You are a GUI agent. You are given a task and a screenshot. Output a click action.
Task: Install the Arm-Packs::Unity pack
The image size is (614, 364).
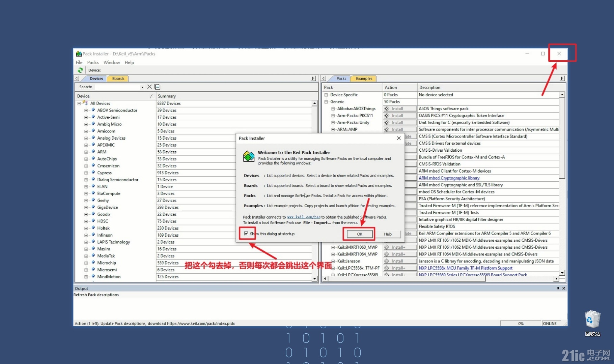point(400,122)
